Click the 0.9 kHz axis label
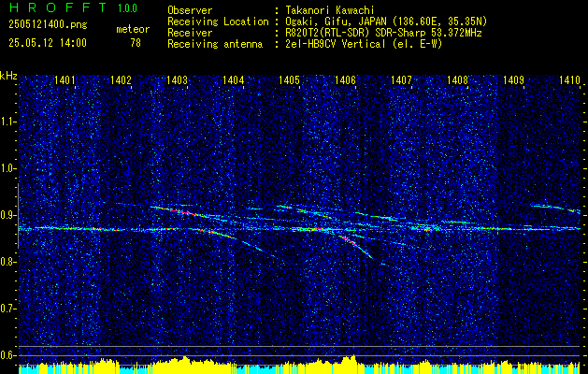 point(7,215)
